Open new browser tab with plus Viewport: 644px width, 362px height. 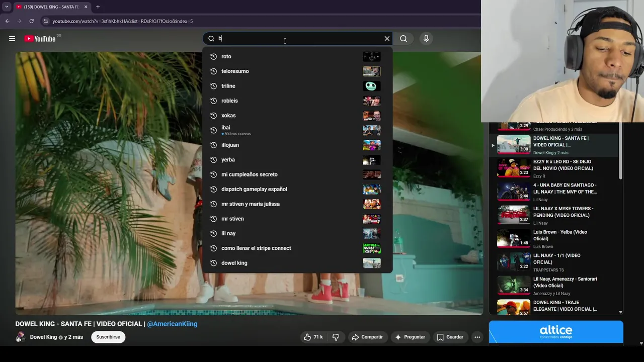[x=98, y=7]
